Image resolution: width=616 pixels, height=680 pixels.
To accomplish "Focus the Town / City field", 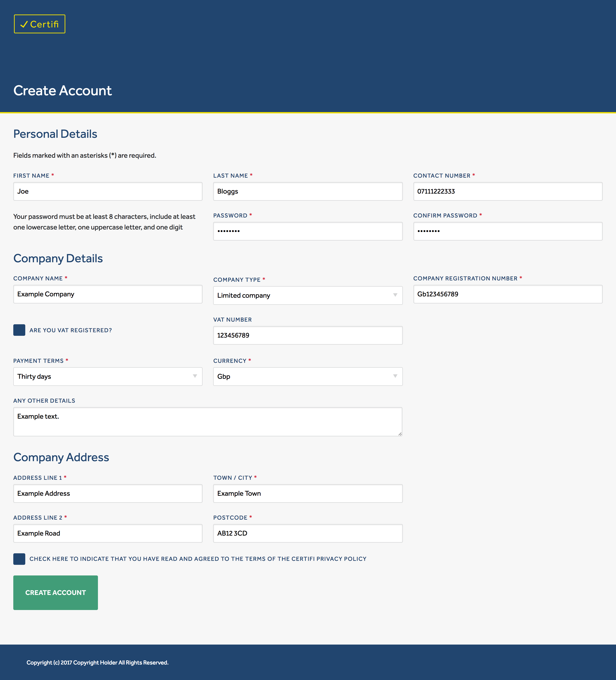I will [x=307, y=493].
